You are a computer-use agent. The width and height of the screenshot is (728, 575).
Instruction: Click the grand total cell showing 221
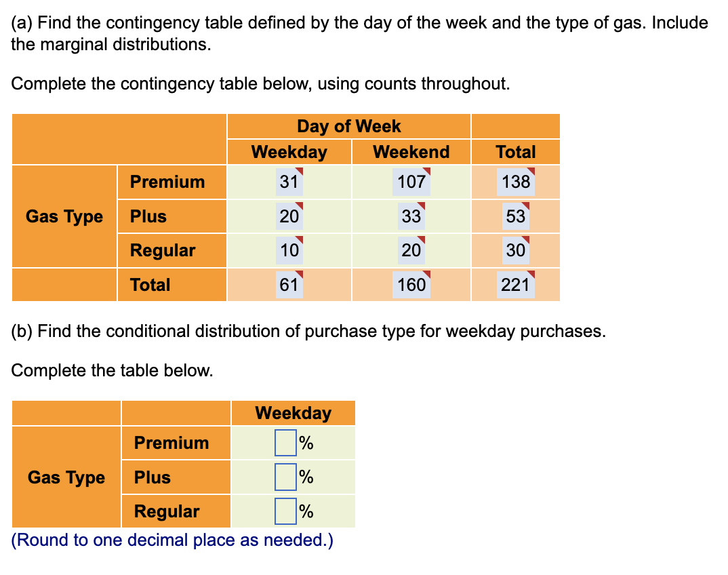(x=516, y=285)
